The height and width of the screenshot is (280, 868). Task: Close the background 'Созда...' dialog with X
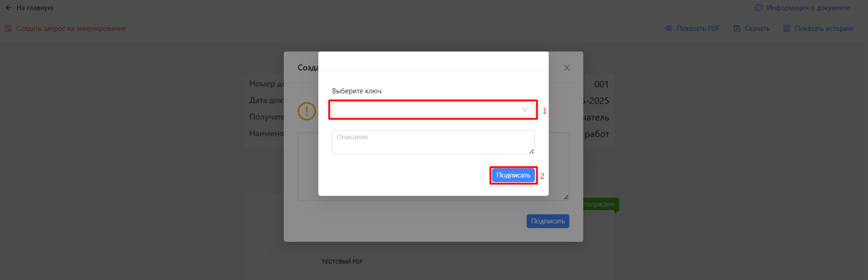567,68
